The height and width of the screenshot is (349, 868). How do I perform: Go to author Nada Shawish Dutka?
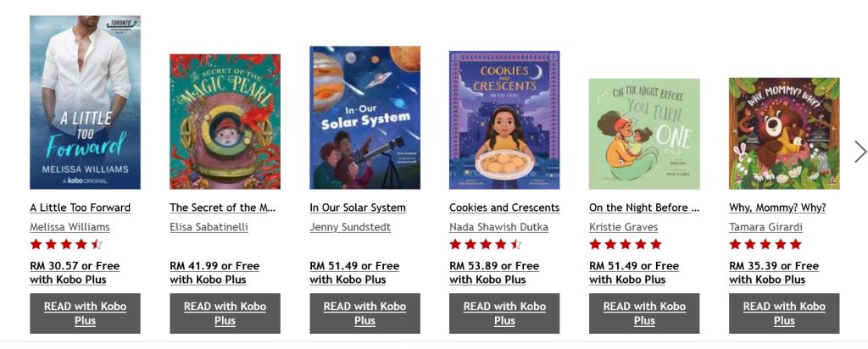tap(498, 227)
